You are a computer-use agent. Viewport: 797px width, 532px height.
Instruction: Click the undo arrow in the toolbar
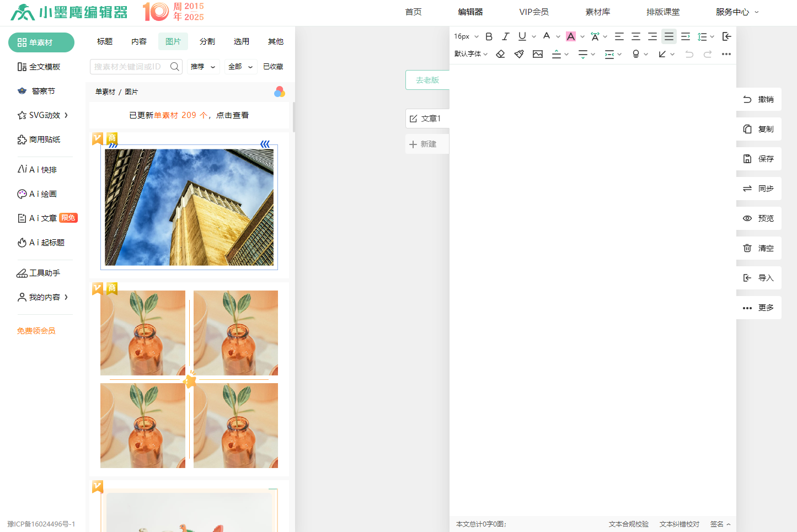(688, 54)
